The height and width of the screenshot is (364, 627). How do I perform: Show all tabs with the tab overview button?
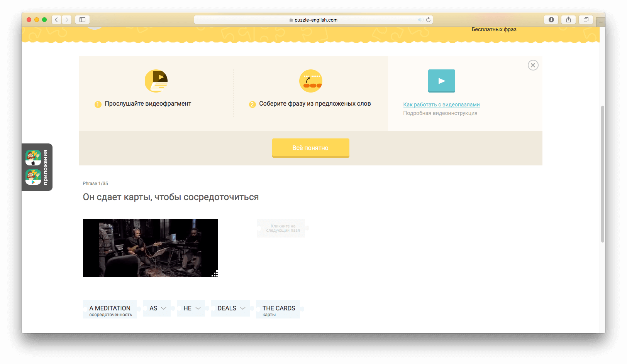point(586,19)
